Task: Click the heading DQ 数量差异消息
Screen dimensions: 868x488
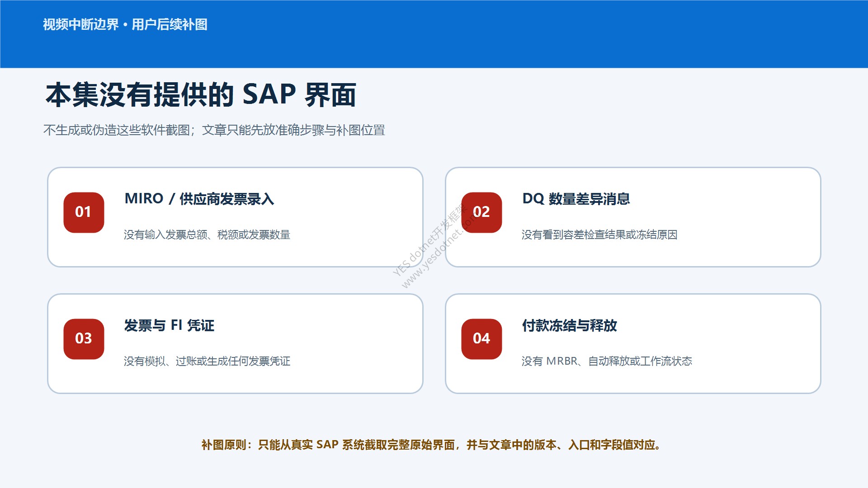Action: 576,199
